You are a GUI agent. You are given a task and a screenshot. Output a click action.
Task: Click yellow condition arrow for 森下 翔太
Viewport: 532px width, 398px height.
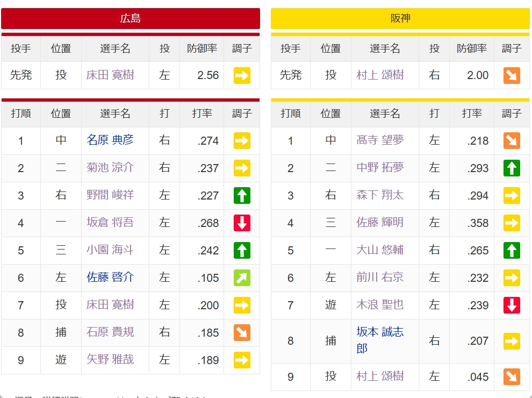click(x=512, y=196)
